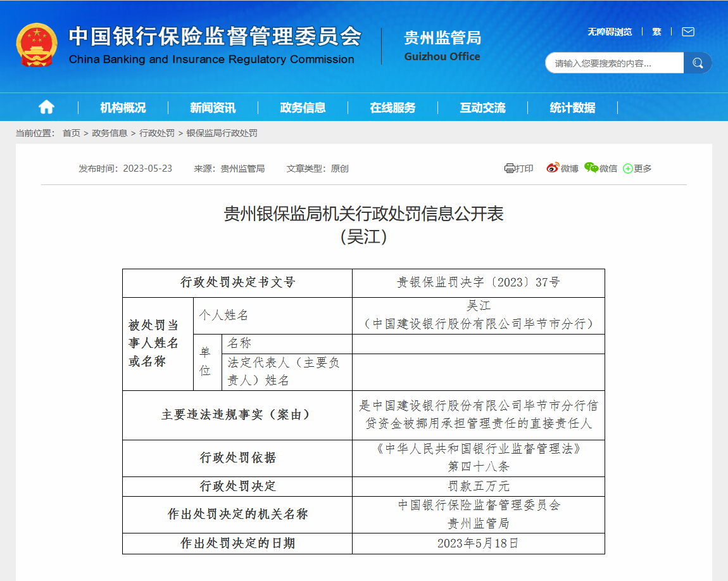Click the 首页 breadcrumb link
The width and height of the screenshot is (728, 581).
(x=71, y=133)
